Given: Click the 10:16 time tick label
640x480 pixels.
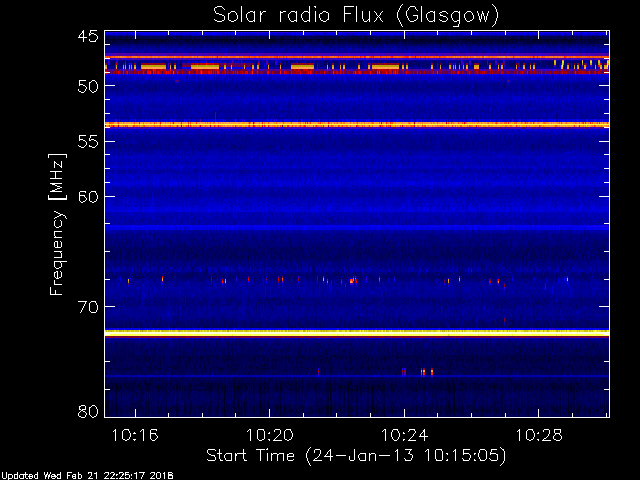Looking at the screenshot, I should [x=135, y=435].
